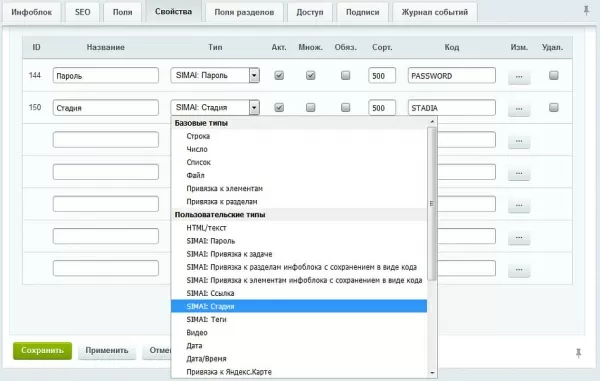Focus the Пароль name field
The width and height of the screenshot is (600, 381).
click(x=106, y=75)
